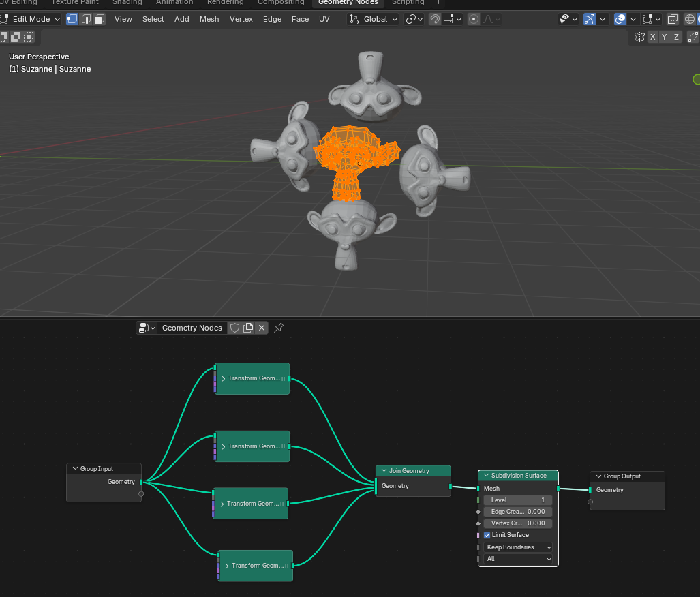Toggle fake user shield icon
This screenshot has height=597, width=700.
coord(235,328)
